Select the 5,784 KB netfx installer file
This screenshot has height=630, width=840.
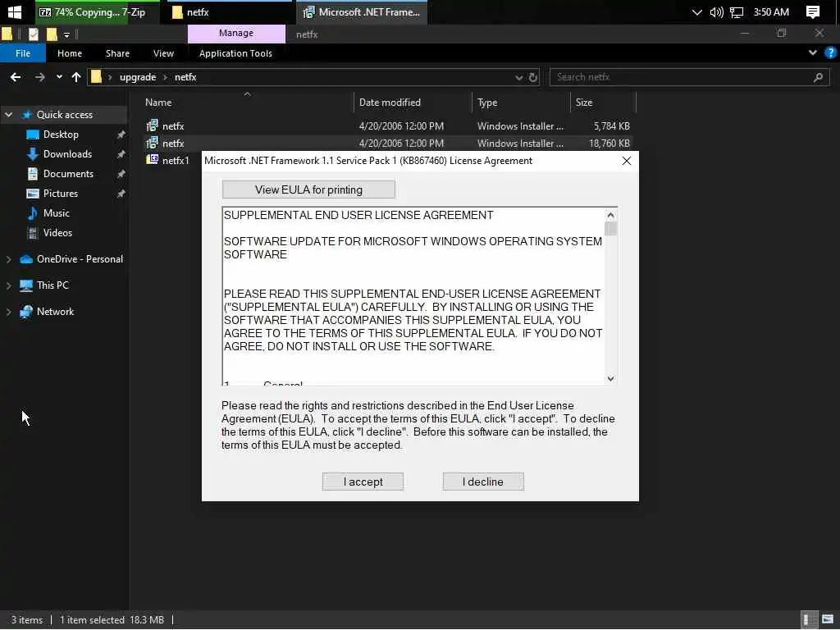(388, 126)
